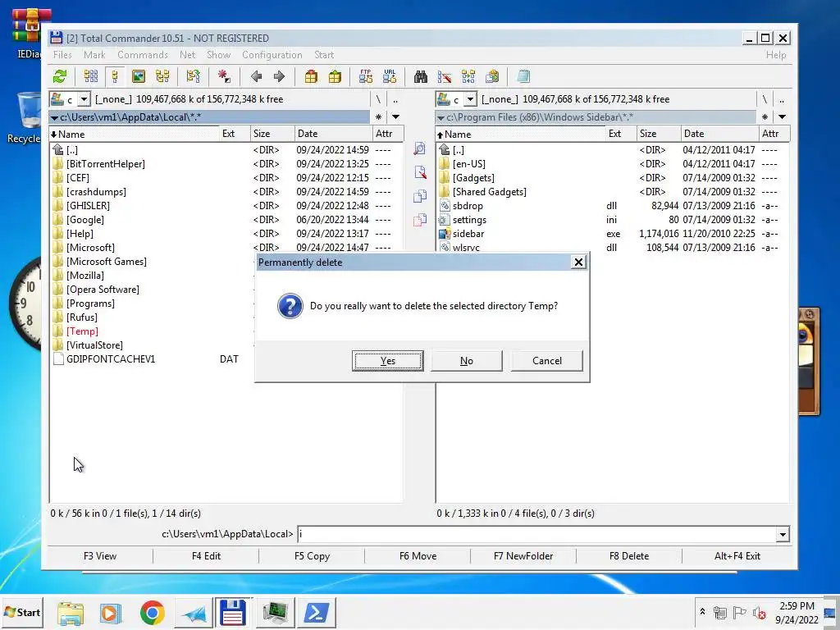Screen dimensions: 840x630
Task: Click the Reread source (green refresh) icon
Action: pos(59,76)
